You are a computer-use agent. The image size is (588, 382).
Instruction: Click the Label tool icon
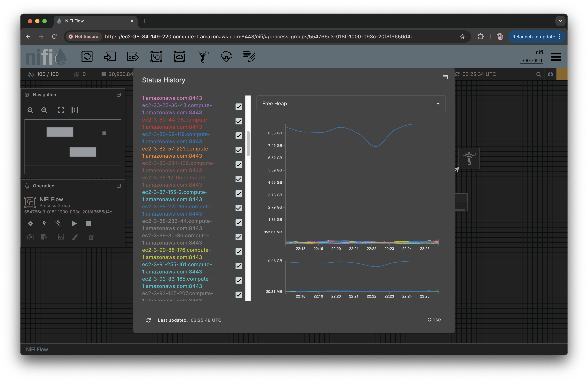click(x=249, y=56)
